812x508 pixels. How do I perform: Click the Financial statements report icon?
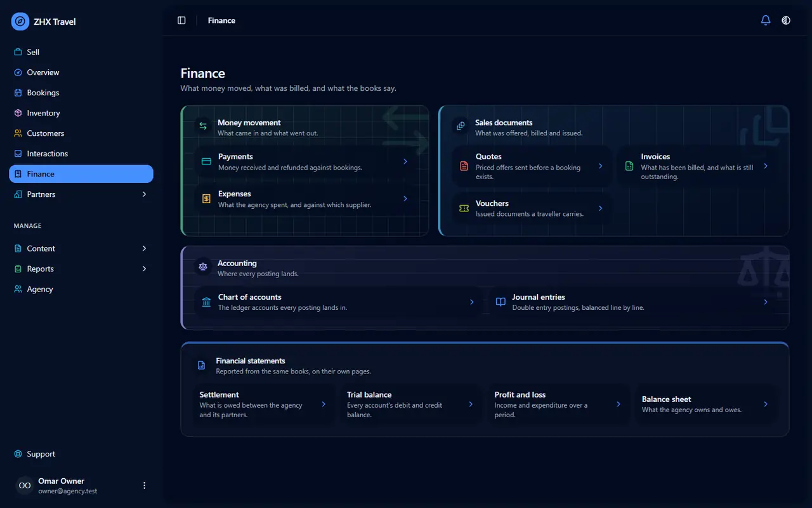[x=202, y=365]
